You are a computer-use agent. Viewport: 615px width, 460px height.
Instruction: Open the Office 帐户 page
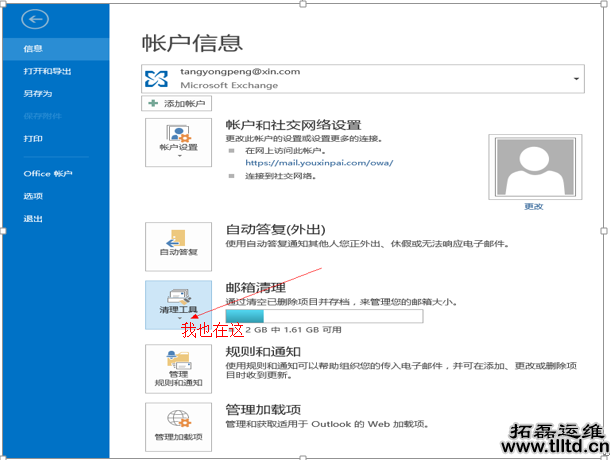[48, 174]
